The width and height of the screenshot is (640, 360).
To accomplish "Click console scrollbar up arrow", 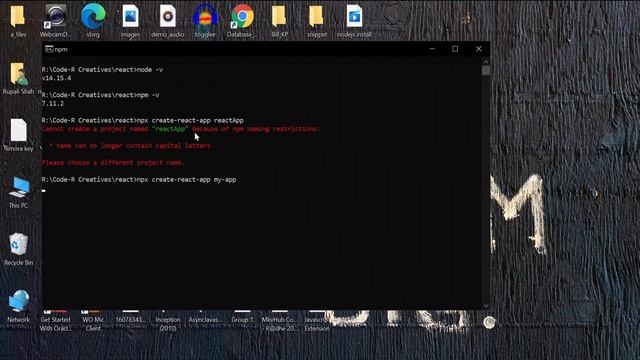I will point(486,62).
